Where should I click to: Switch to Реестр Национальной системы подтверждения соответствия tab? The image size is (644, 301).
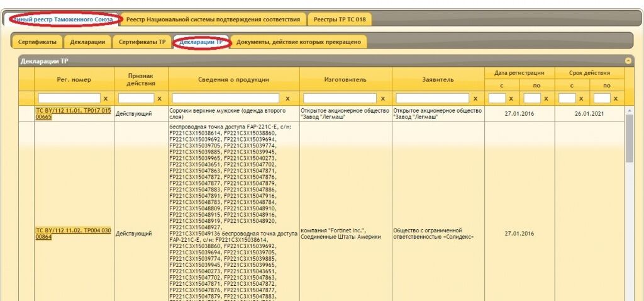[x=213, y=20]
